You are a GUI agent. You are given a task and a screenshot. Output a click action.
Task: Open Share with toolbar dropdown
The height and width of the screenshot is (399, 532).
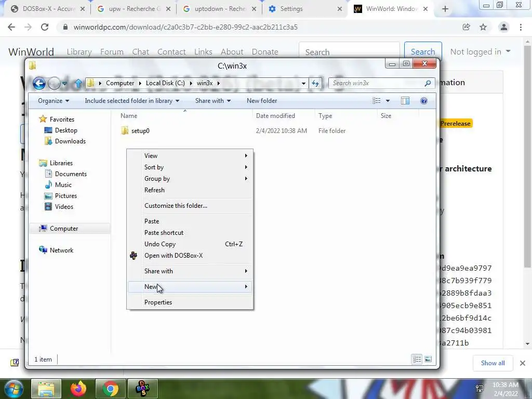point(212,101)
